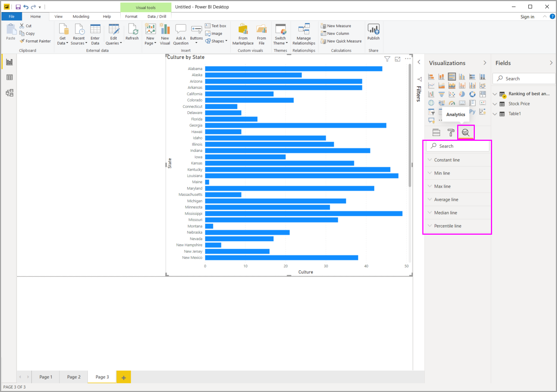Open the File menu

pos(12,17)
